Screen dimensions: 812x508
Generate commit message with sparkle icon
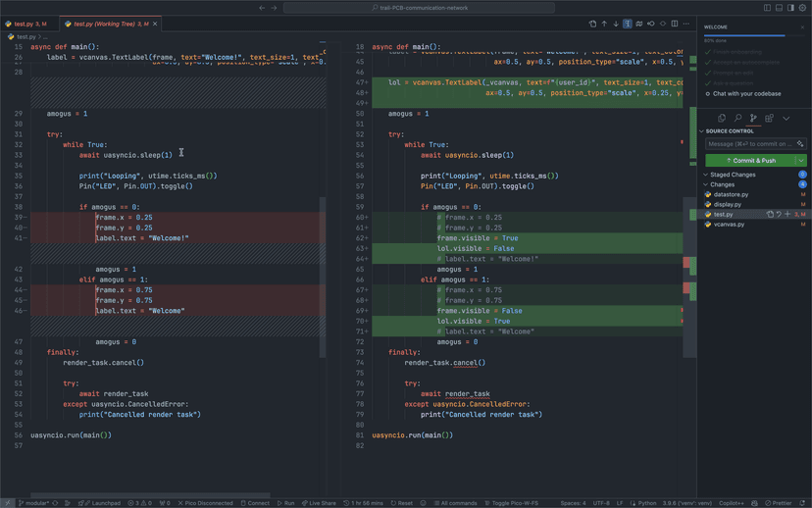(x=800, y=144)
